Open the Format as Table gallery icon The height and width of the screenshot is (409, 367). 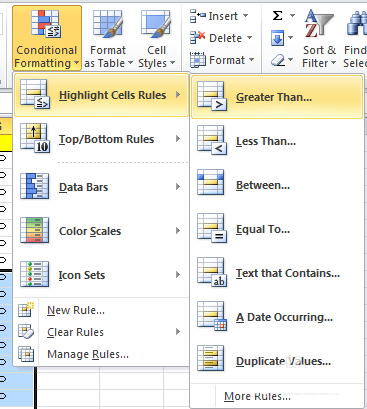(107, 24)
